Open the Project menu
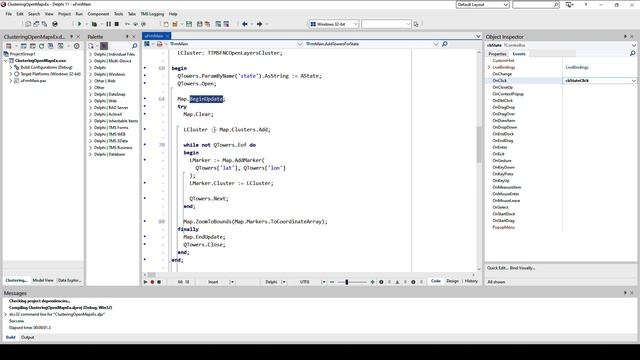 tap(64, 14)
